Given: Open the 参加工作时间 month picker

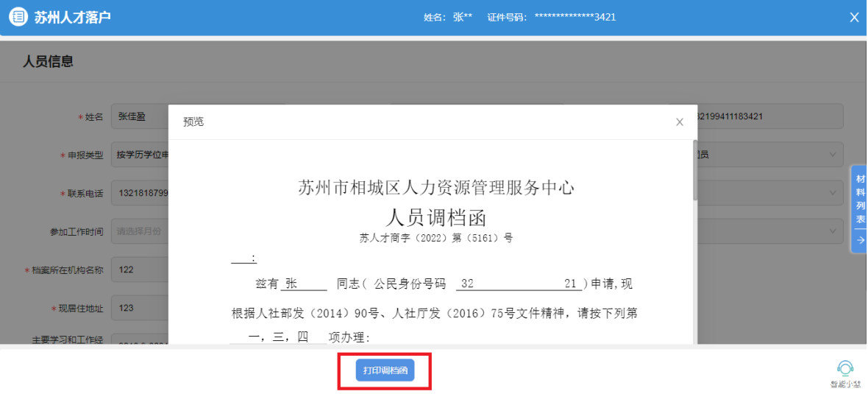Looking at the screenshot, I should (140, 231).
